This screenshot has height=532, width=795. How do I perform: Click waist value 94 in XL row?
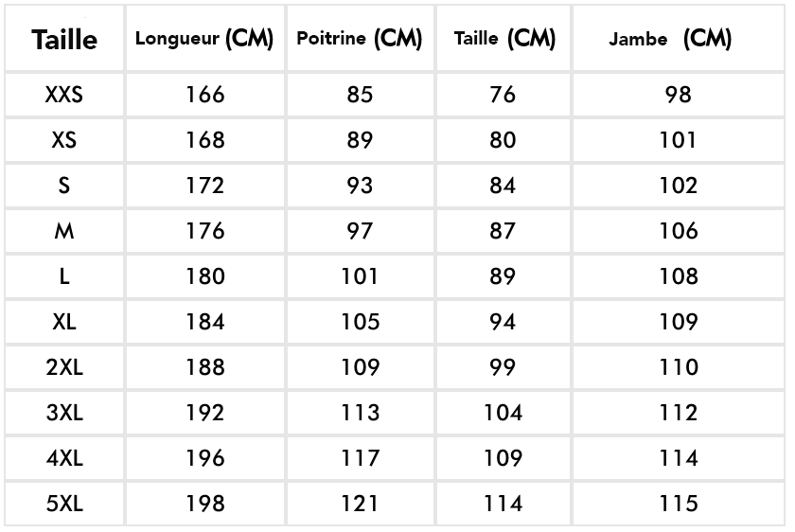tap(503, 322)
